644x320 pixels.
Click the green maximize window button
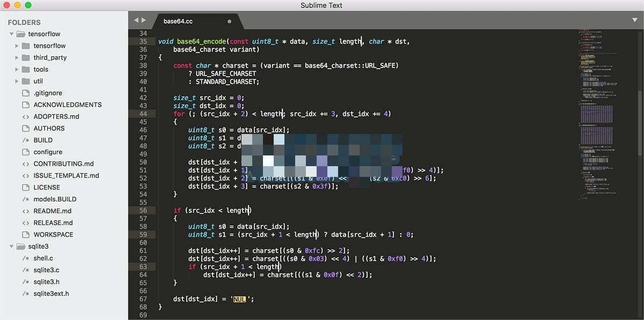tap(28, 5)
